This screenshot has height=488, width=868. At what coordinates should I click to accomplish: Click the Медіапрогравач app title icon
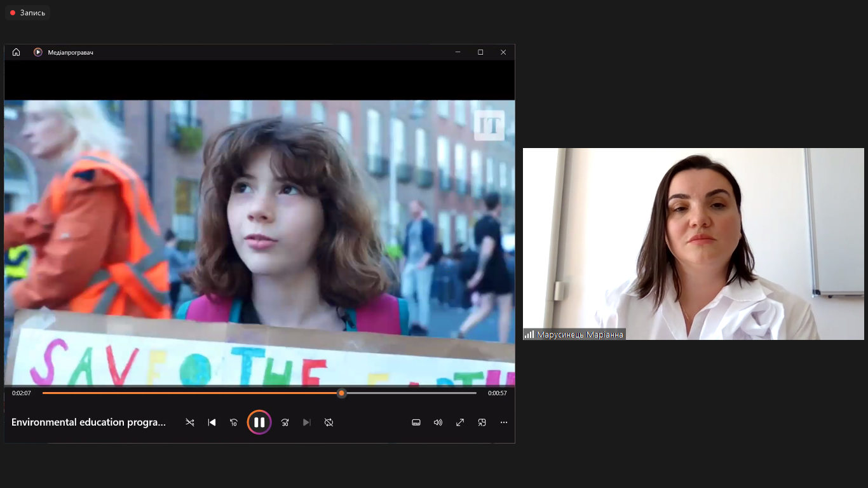(x=38, y=52)
